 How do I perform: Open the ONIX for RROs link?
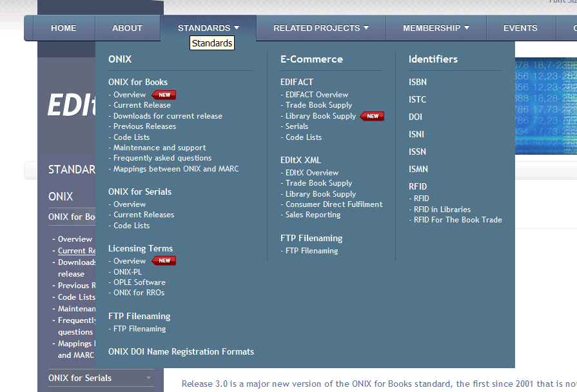(x=139, y=293)
